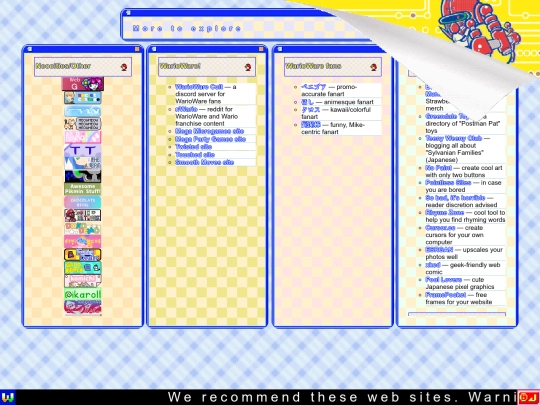Viewport: 540px width, 405px height.
Task: Open the Mega Party Games site link
Action: pyautogui.click(x=210, y=139)
